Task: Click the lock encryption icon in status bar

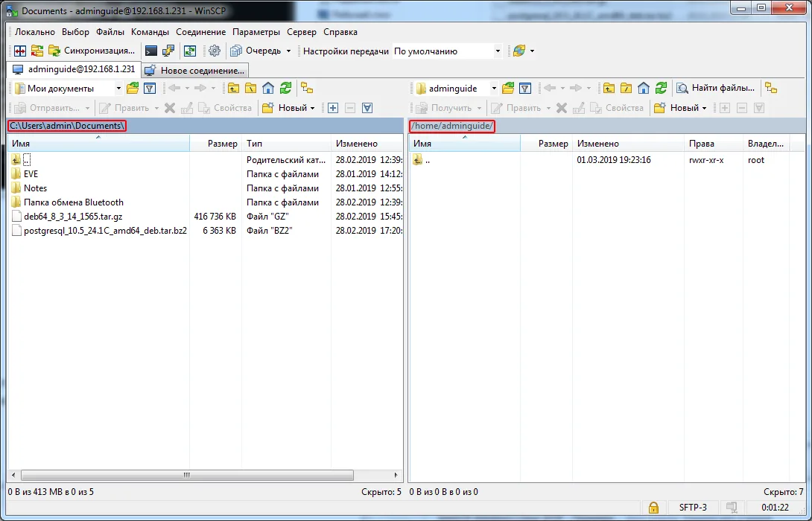Action: click(x=653, y=508)
